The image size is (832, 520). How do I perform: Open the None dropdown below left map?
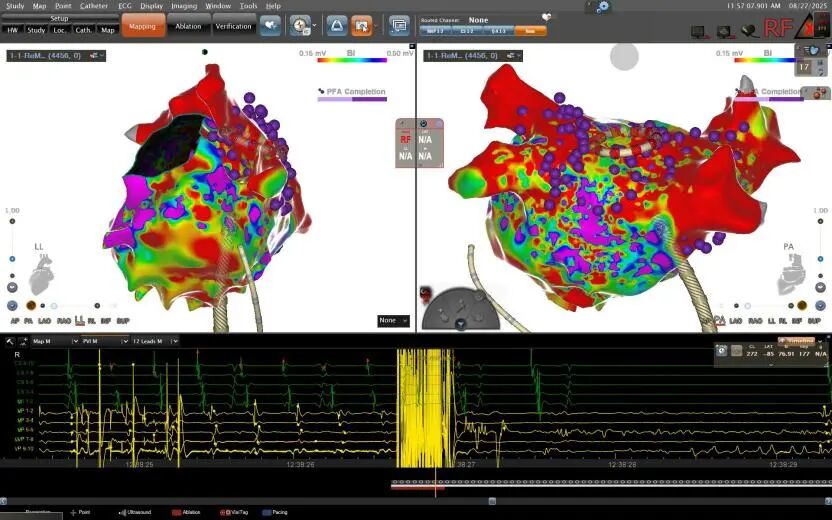pos(393,321)
